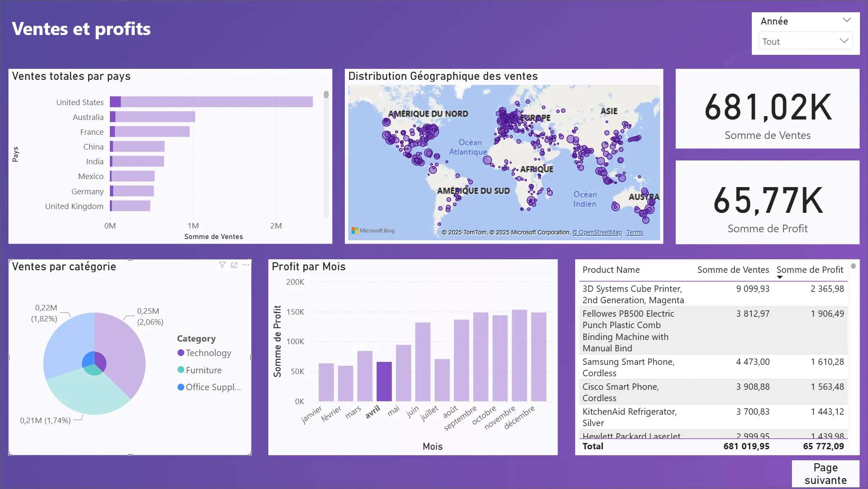Viewport: 868px width, 489px height.
Task: Click the country bar chart scrollbar handle
Action: pyautogui.click(x=326, y=95)
